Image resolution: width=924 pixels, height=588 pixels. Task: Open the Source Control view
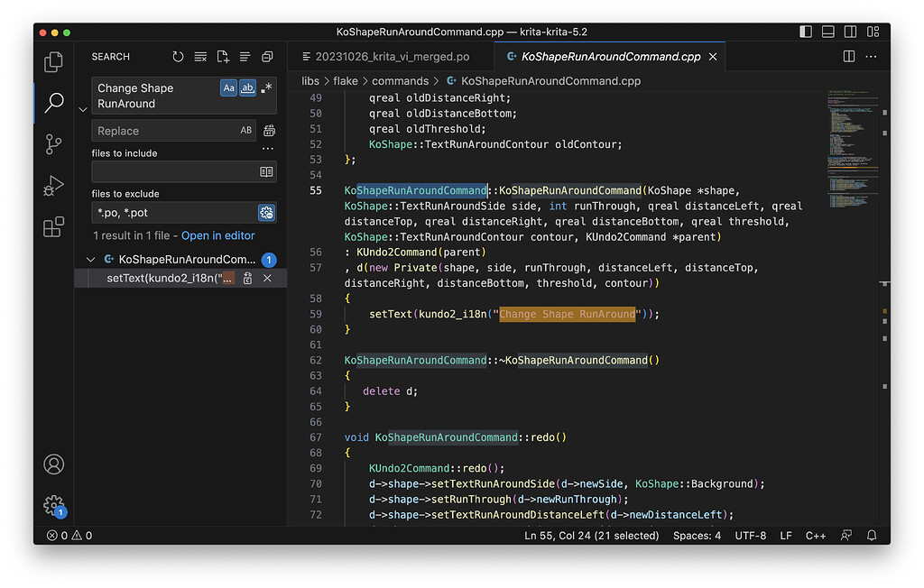(x=54, y=144)
